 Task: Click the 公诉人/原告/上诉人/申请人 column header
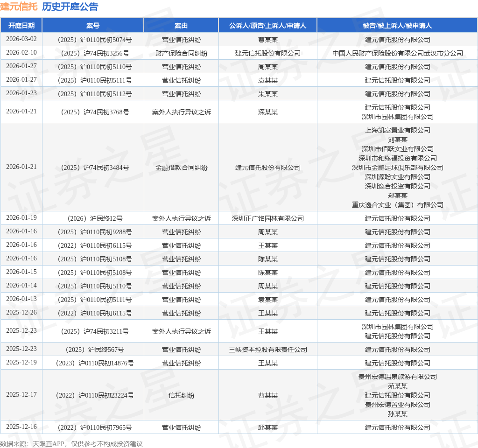(267, 26)
